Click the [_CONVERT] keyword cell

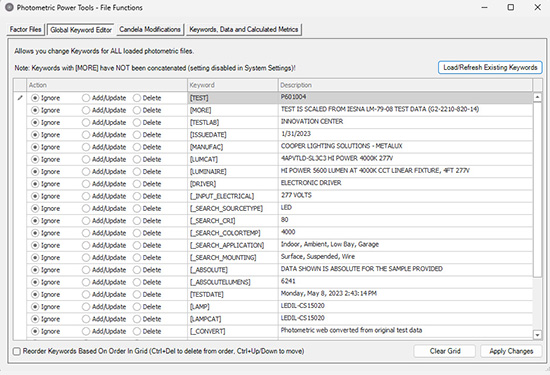coord(233,332)
